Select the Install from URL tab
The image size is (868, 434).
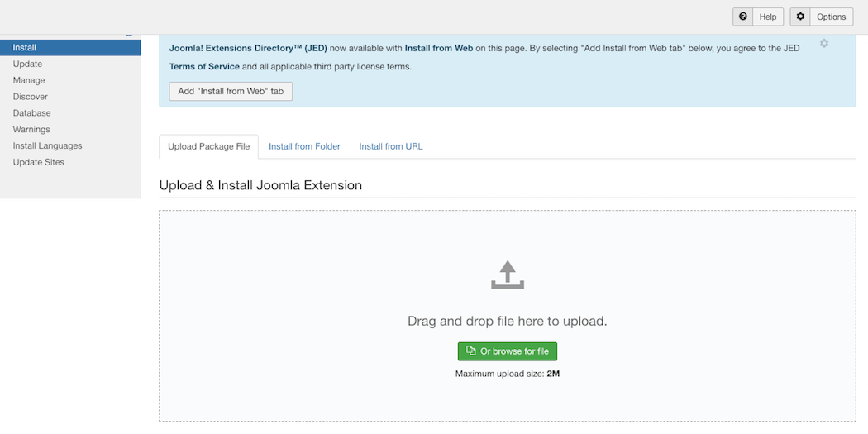(390, 146)
